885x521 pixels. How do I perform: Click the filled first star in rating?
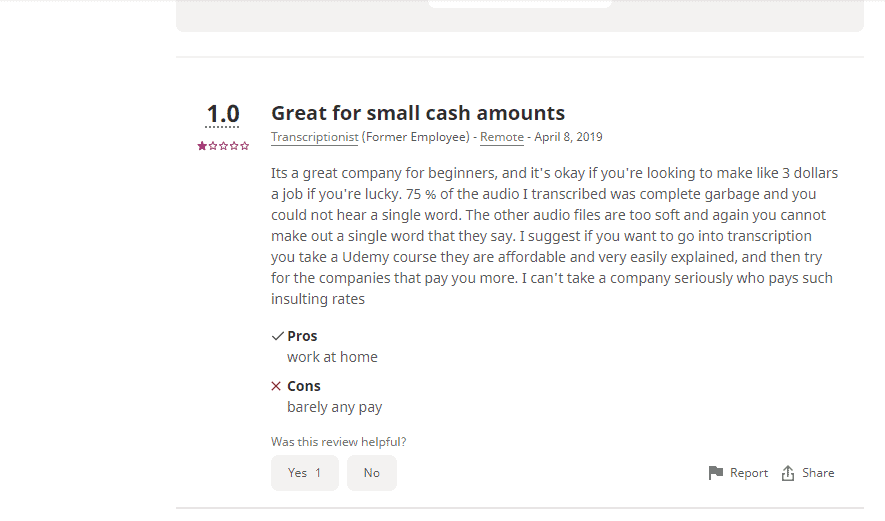(x=202, y=146)
